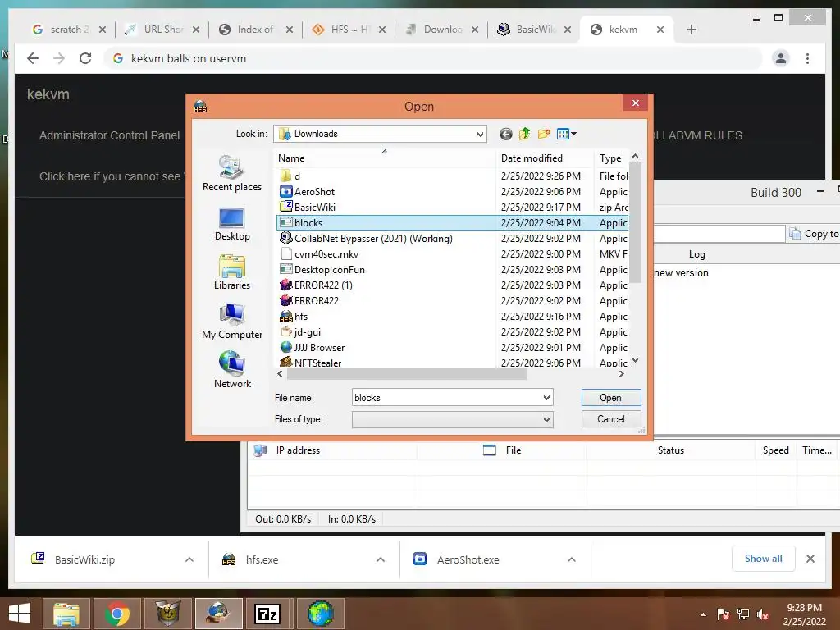This screenshot has height=630, width=840.
Task: Switch to the URL Shortener tab
Action: click(162, 30)
